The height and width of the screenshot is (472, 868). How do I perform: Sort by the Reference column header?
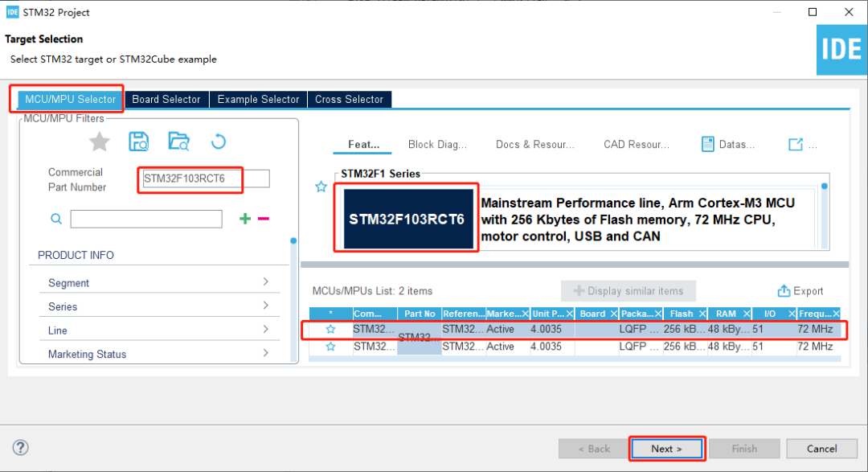pyautogui.click(x=464, y=314)
